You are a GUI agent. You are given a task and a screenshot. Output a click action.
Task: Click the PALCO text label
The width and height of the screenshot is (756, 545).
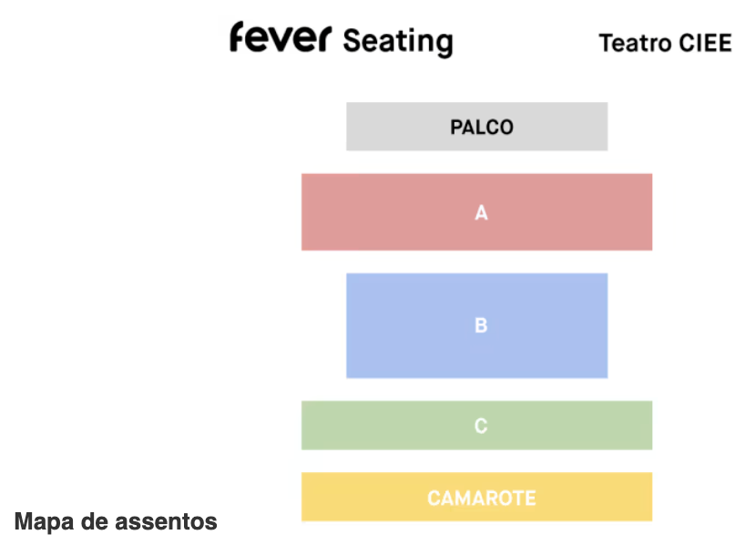(482, 128)
